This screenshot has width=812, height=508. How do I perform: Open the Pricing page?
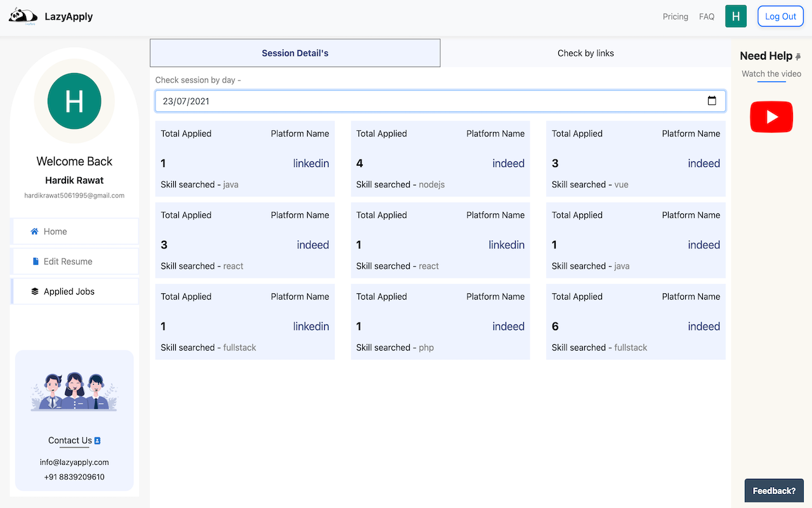[675, 17]
